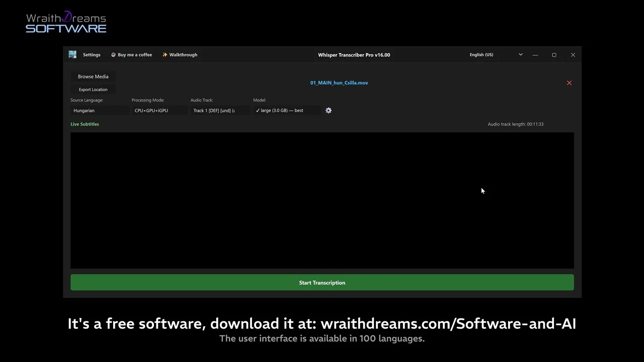Maximize the Whisper Transcriber window
The image size is (644, 362).
pos(554,55)
